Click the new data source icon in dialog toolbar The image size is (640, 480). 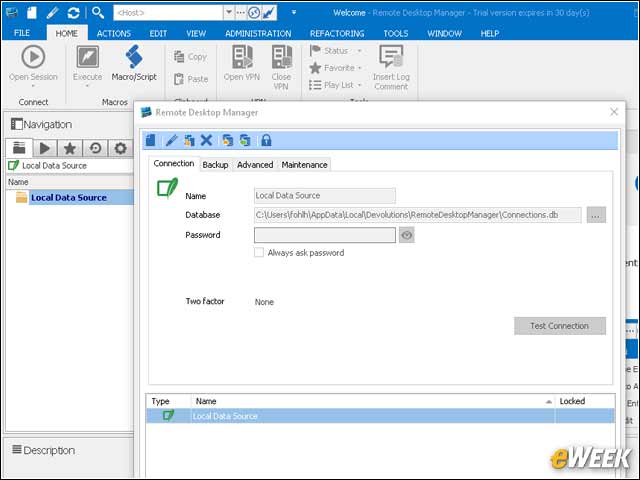click(x=151, y=140)
